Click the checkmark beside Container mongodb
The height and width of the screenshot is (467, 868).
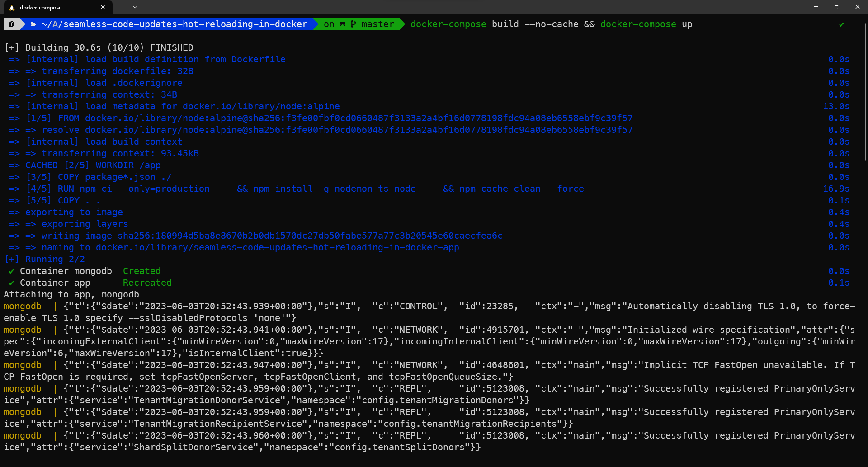(11, 271)
